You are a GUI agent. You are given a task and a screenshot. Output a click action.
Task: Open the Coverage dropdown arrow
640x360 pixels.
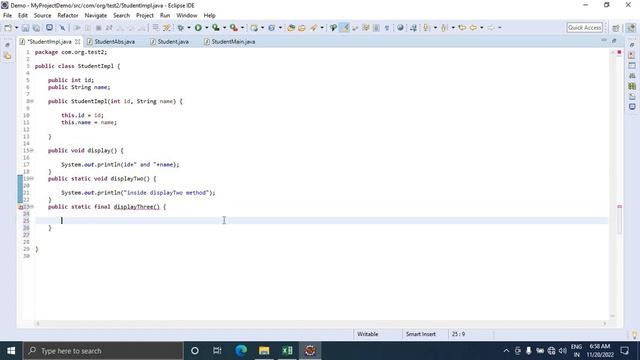coord(224,28)
